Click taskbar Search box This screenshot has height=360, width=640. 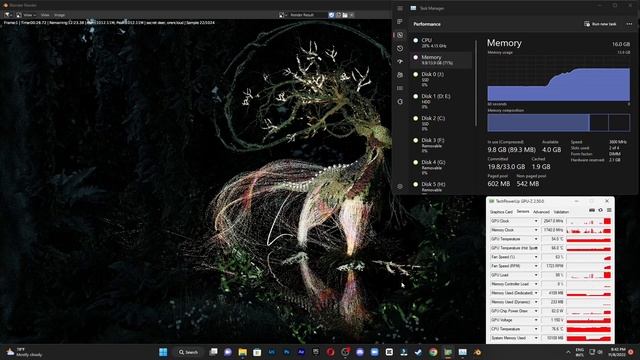point(188,352)
